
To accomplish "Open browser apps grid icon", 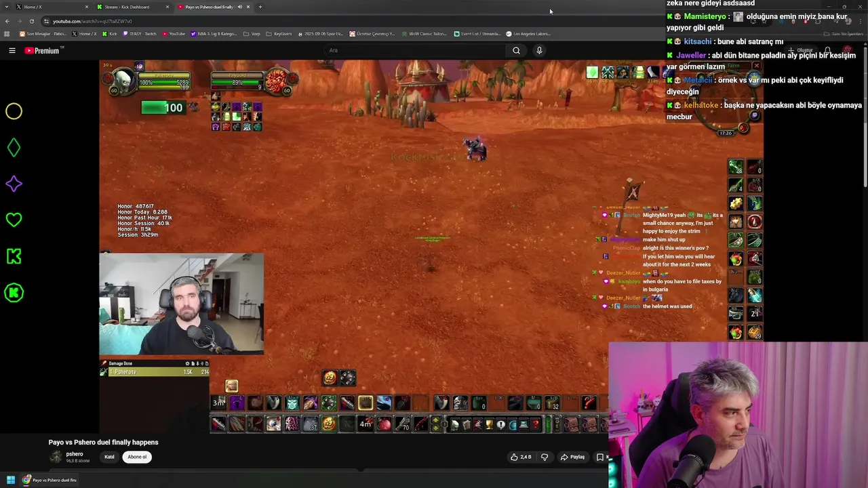I will click(x=7, y=34).
